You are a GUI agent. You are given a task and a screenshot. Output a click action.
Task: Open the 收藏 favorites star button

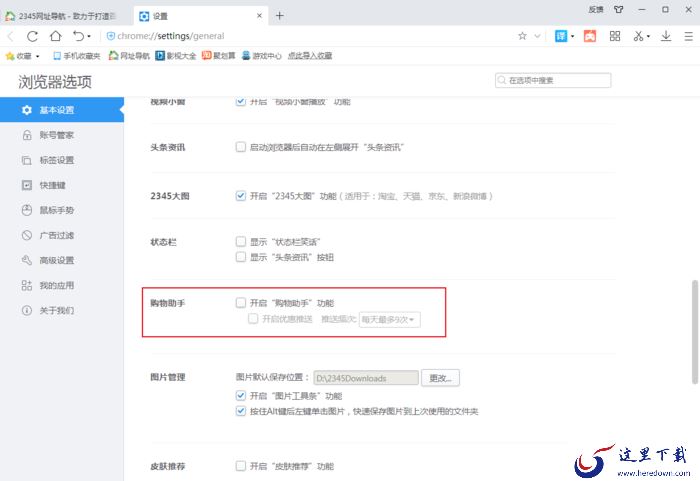point(19,56)
